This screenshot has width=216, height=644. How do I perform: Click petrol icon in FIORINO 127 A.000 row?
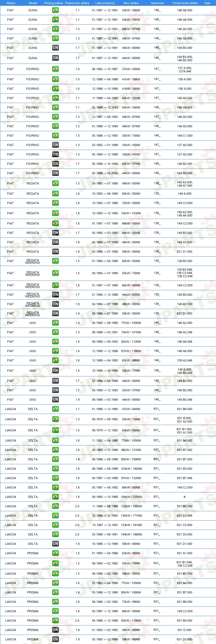[56, 69]
